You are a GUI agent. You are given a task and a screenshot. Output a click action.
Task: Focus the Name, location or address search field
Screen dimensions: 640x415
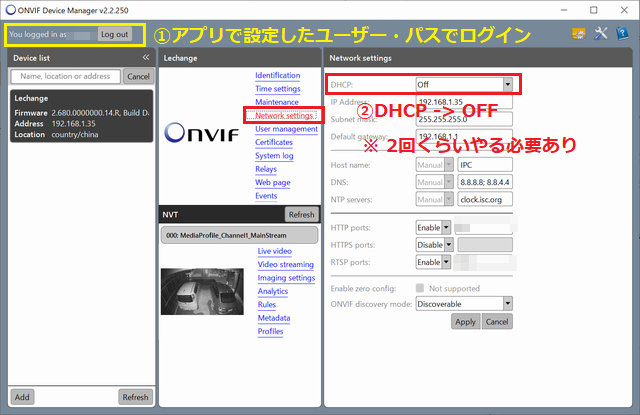coord(66,76)
